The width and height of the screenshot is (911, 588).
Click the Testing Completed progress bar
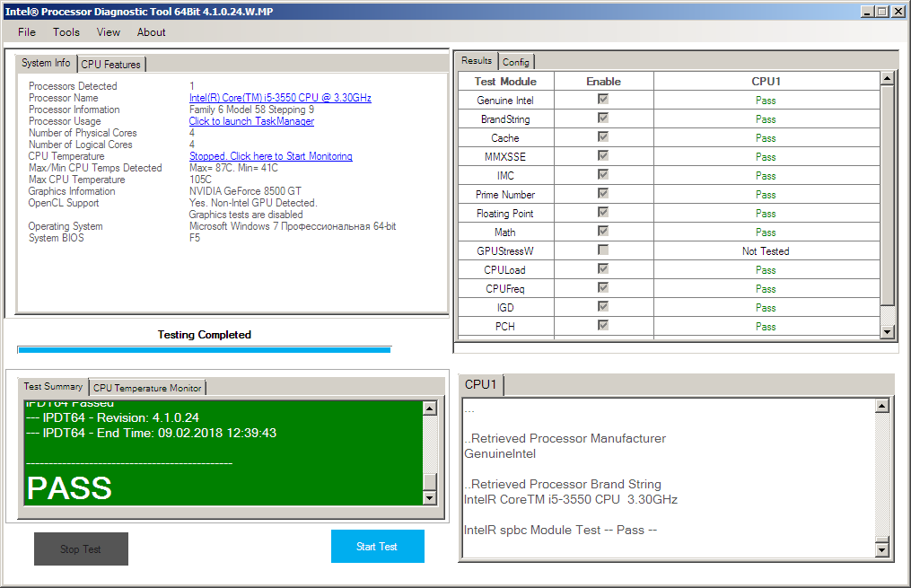click(204, 350)
